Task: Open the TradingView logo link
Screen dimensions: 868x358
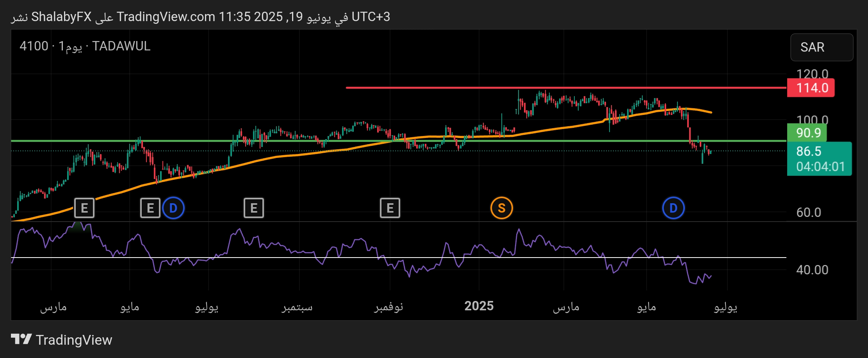Action: (x=62, y=340)
